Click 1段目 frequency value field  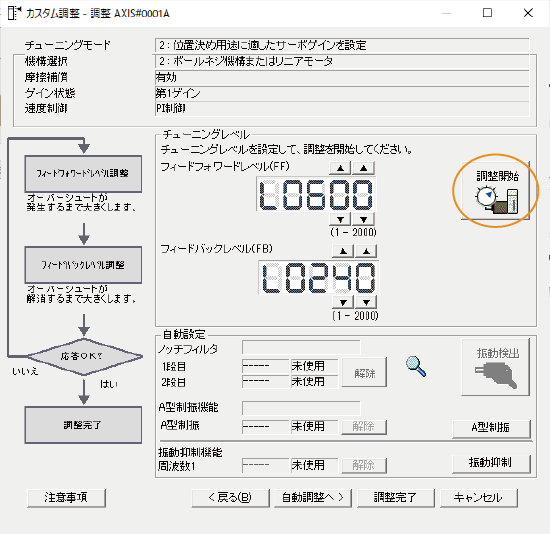(265, 366)
